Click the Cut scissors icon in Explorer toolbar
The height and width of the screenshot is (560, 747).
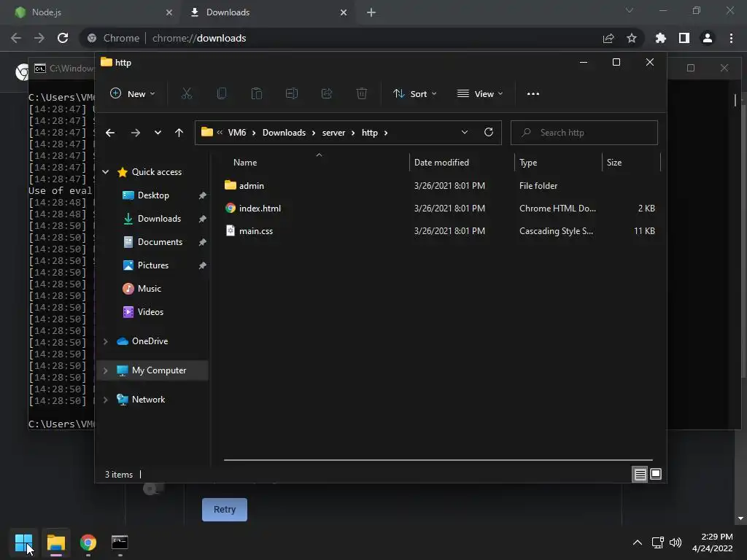point(186,94)
